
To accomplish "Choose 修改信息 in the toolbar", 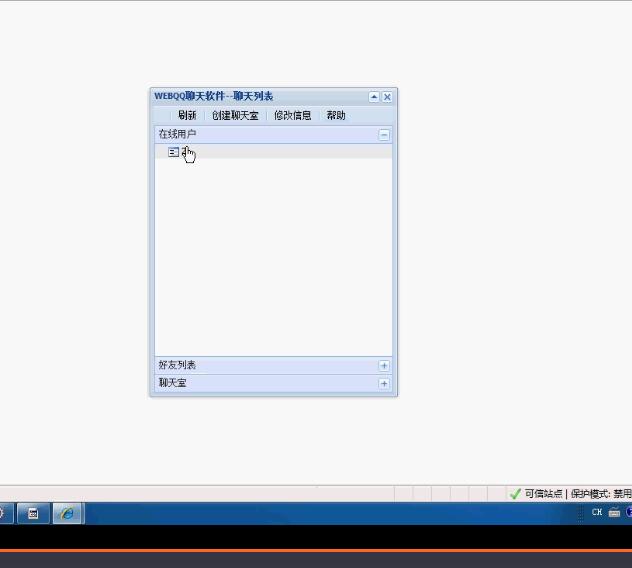I will (293, 115).
